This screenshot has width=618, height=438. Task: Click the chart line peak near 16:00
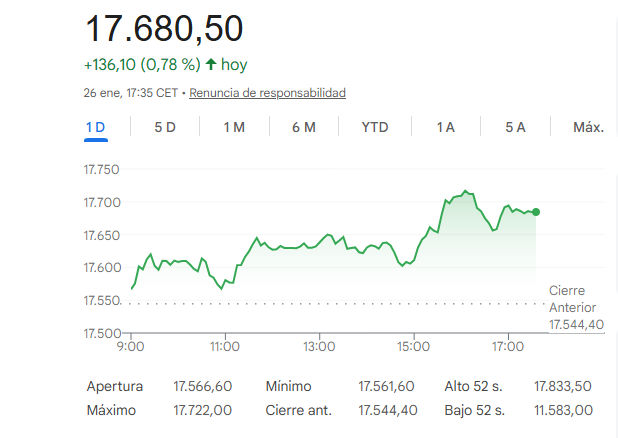click(465, 190)
